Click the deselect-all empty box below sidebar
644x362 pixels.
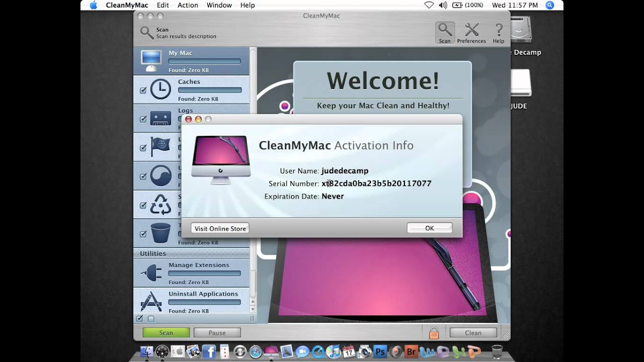point(151,319)
